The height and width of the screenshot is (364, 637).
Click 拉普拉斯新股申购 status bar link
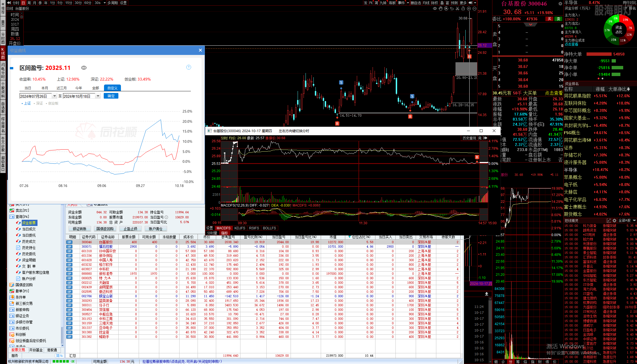click(182, 361)
